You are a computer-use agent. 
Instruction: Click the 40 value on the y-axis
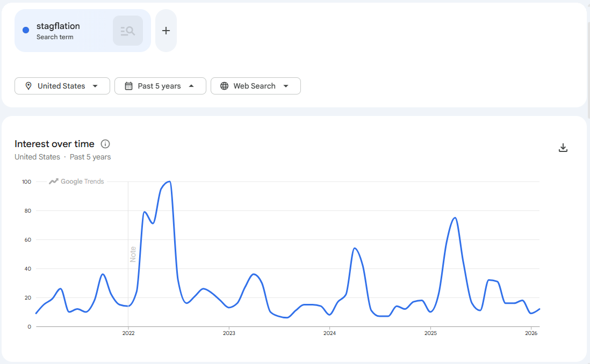(x=28, y=269)
